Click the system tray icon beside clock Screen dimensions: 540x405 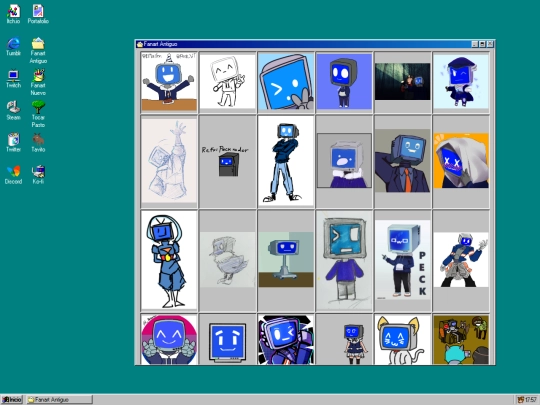coord(520,400)
